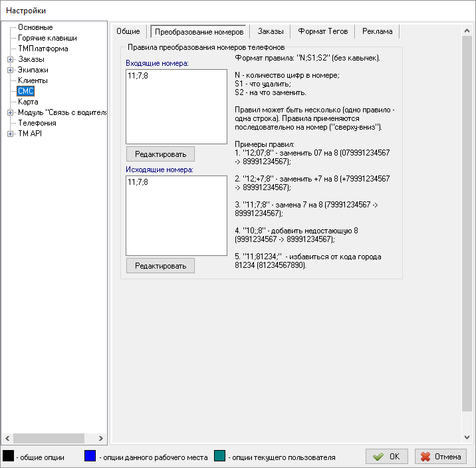Click the blue workplace options swatch

click(x=90, y=457)
